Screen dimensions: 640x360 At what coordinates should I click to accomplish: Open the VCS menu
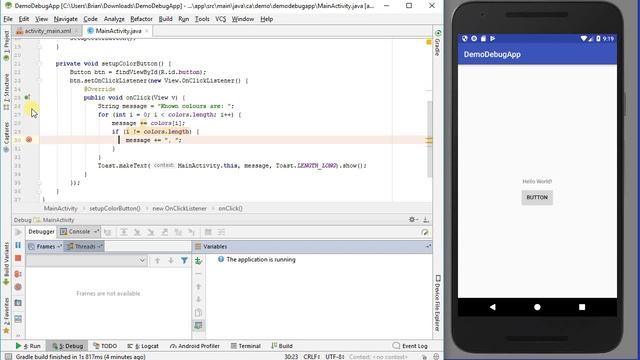pyautogui.click(x=220, y=19)
